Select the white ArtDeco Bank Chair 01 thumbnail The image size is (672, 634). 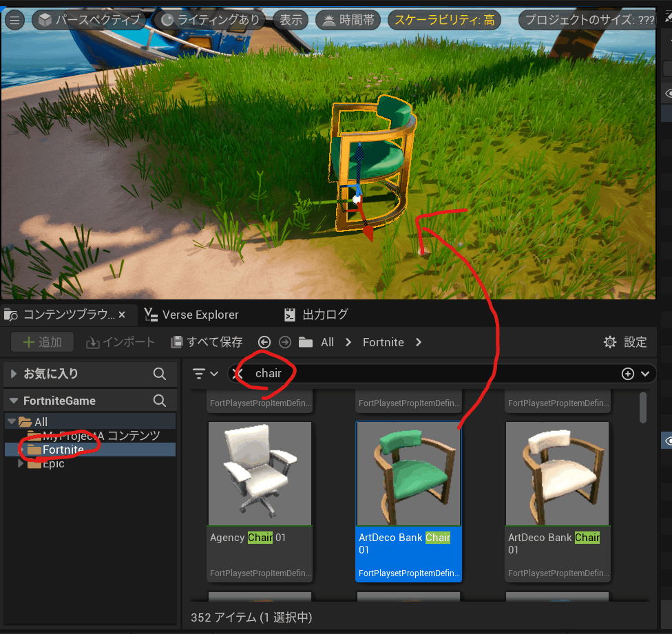[x=557, y=474]
